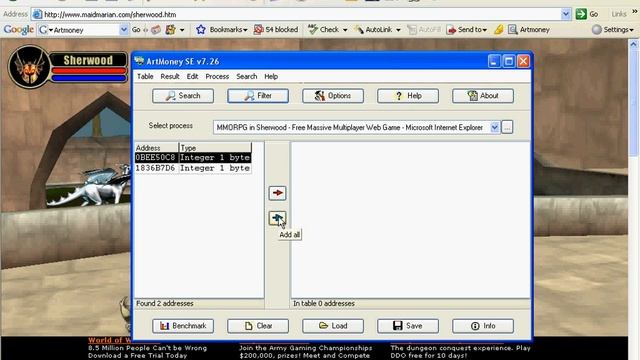
Task: Click the Benchmark button
Action: [x=183, y=326]
